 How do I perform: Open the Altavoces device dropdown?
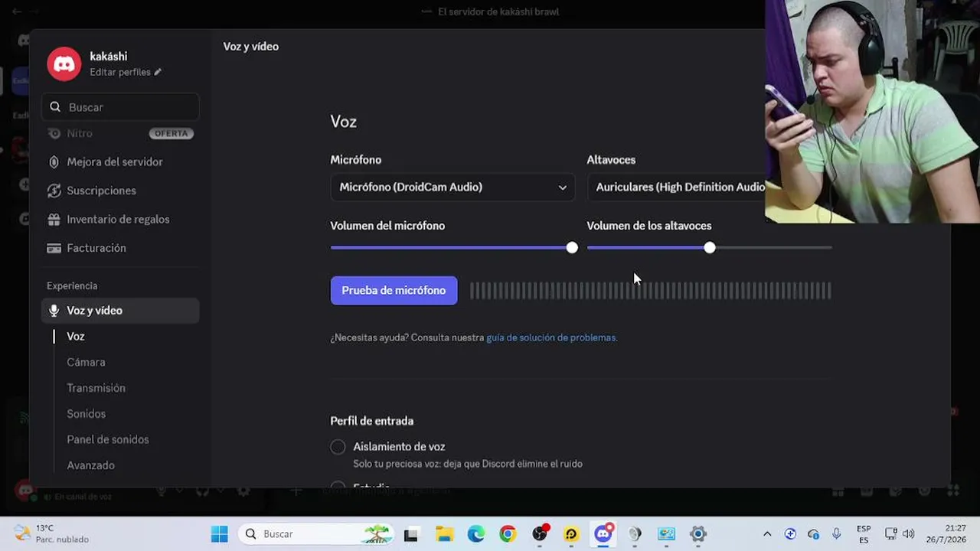point(676,187)
